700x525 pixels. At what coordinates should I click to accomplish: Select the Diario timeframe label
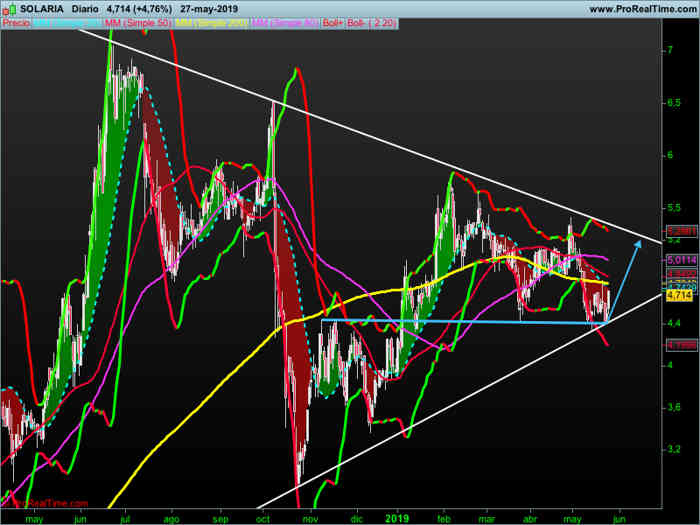pyautogui.click(x=85, y=9)
